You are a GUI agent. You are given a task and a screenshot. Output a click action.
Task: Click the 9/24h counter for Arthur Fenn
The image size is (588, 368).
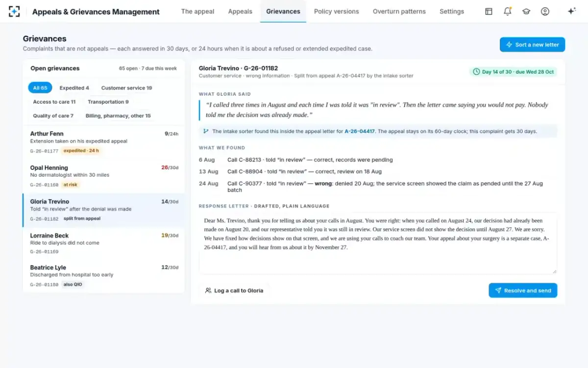point(171,133)
